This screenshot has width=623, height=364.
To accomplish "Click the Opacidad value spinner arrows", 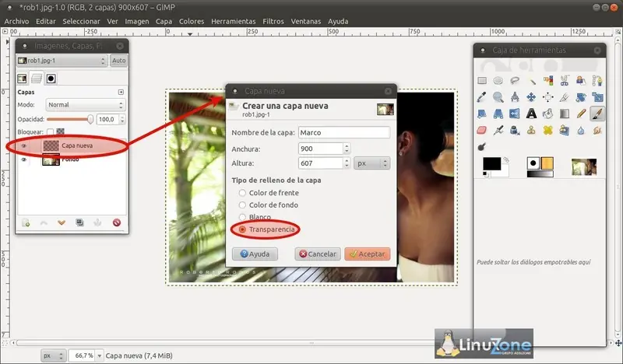I will [x=122, y=119].
